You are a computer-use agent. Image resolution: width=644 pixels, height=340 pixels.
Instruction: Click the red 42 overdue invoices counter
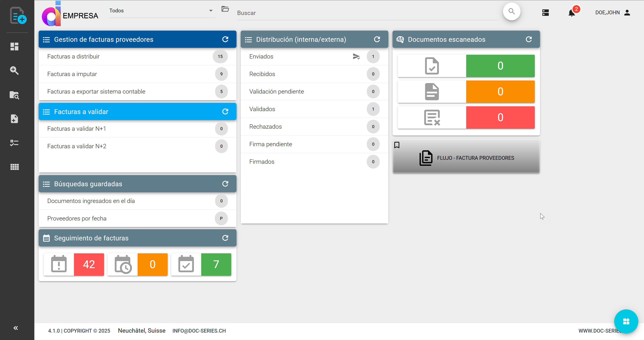[x=89, y=264]
